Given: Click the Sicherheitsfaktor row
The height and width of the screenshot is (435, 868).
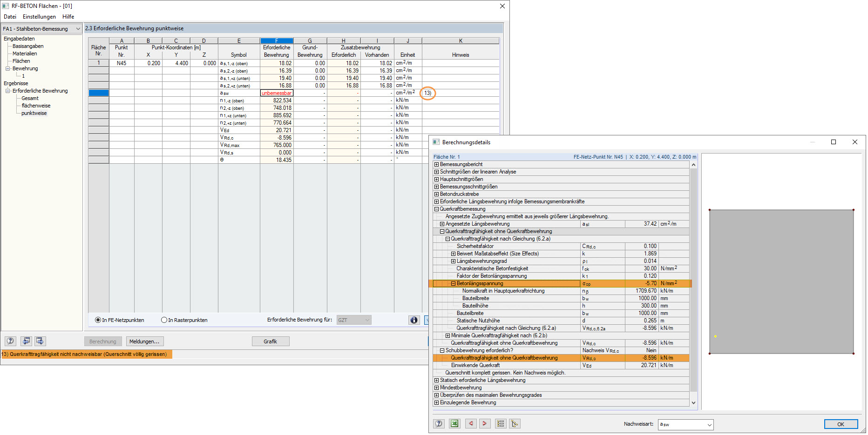Looking at the screenshot, I should point(561,246).
